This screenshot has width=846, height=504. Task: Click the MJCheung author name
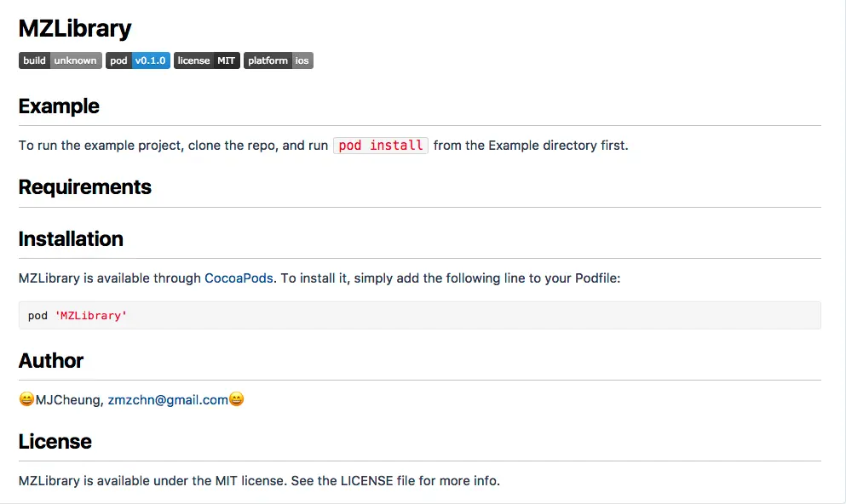(x=70, y=400)
